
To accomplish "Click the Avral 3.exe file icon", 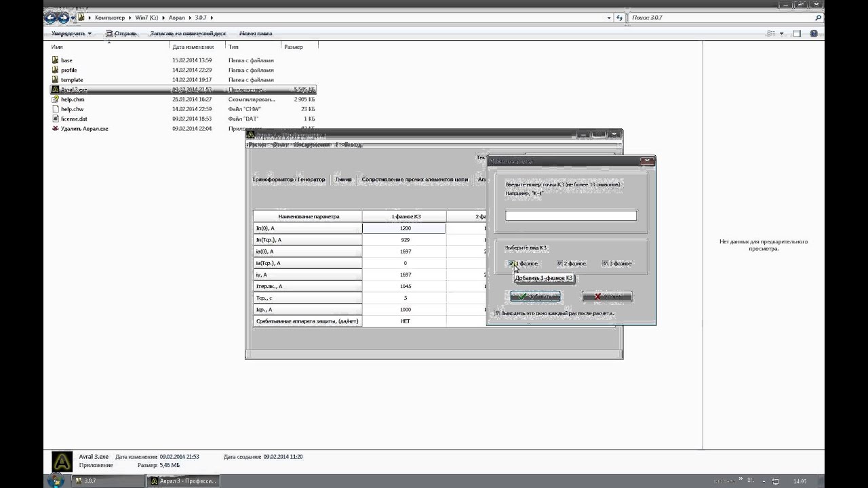I will pos(56,89).
